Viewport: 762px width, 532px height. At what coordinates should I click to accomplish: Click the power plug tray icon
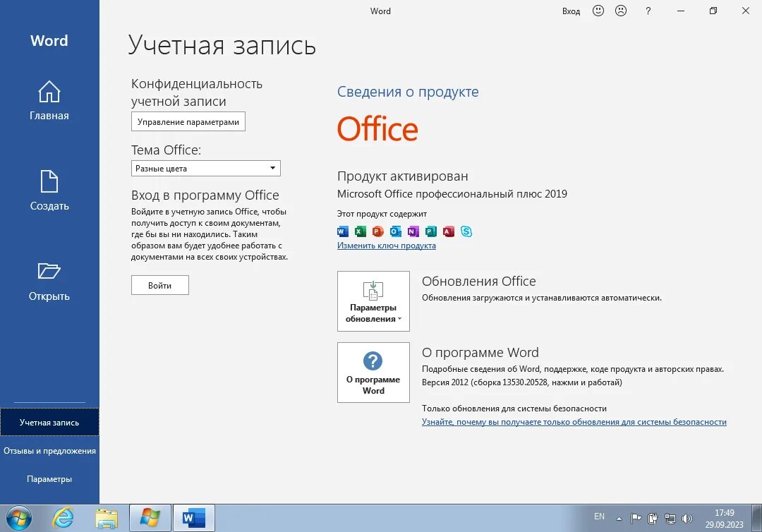coord(653,519)
